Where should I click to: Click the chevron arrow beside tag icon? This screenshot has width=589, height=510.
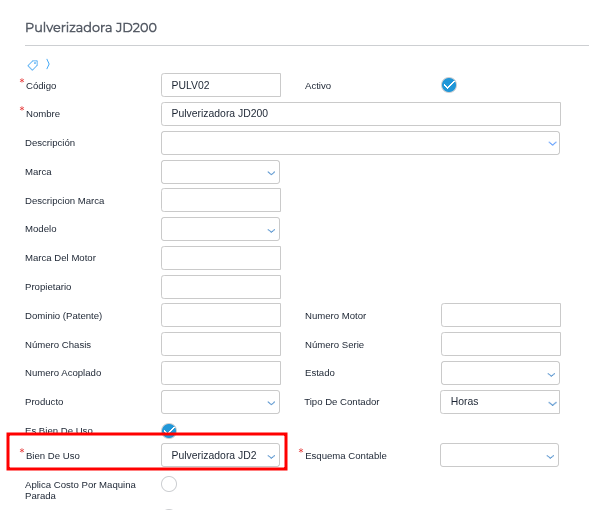click(48, 64)
